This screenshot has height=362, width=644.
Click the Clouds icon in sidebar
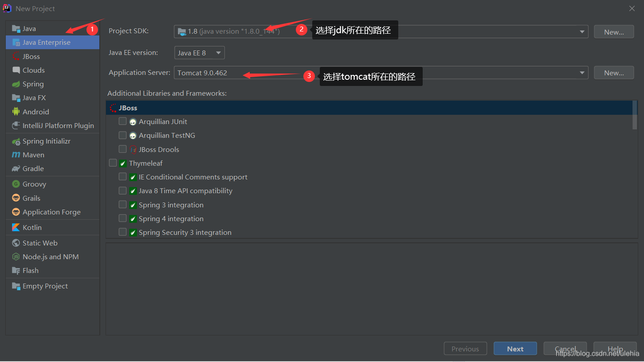pyautogui.click(x=16, y=70)
